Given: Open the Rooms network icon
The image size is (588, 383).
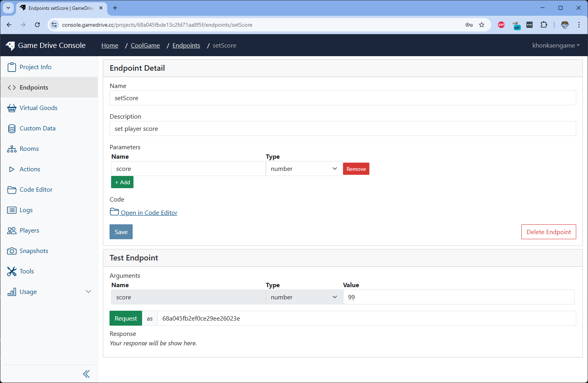Looking at the screenshot, I should tap(12, 149).
